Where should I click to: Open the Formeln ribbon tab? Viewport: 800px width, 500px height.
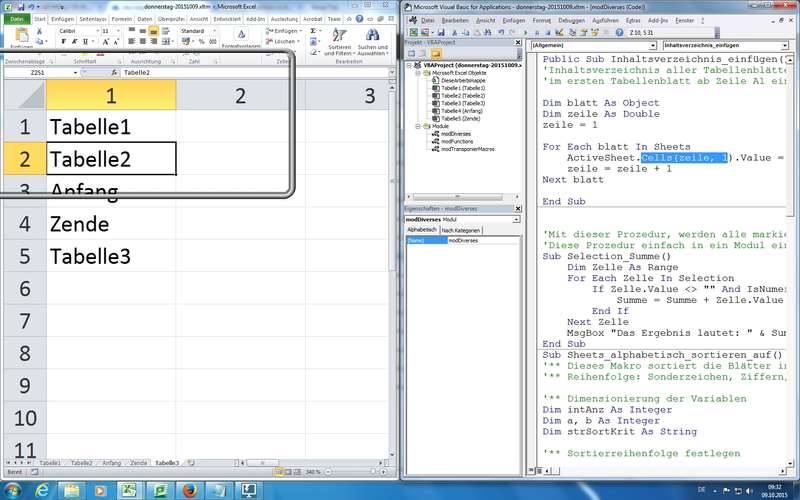tap(120, 19)
